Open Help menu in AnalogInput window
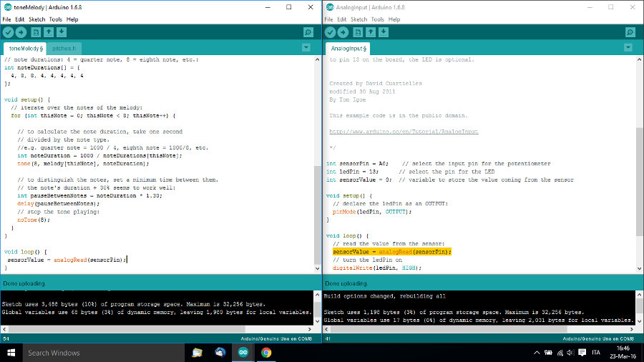Image resolution: width=644 pixels, height=362 pixels. [x=394, y=19]
